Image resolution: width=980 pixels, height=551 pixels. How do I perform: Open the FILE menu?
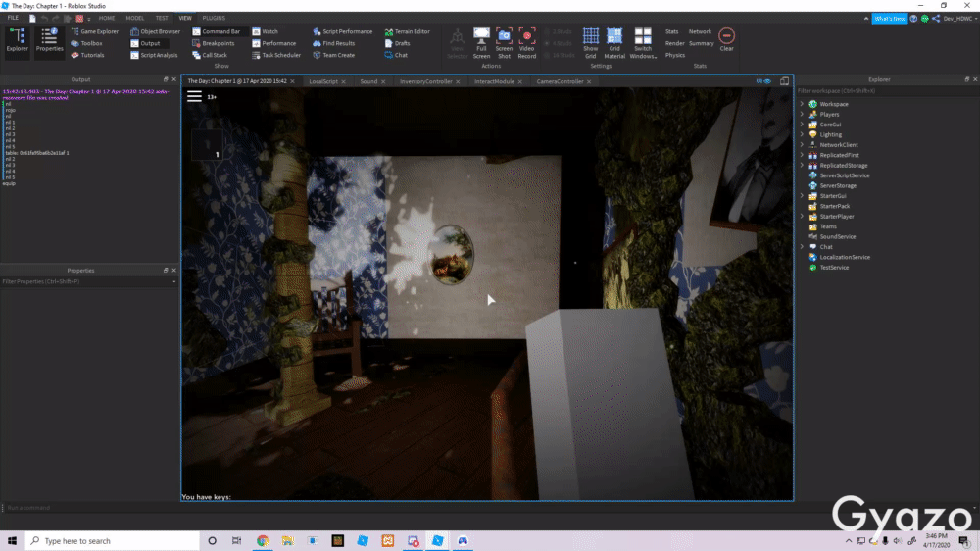tap(13, 18)
